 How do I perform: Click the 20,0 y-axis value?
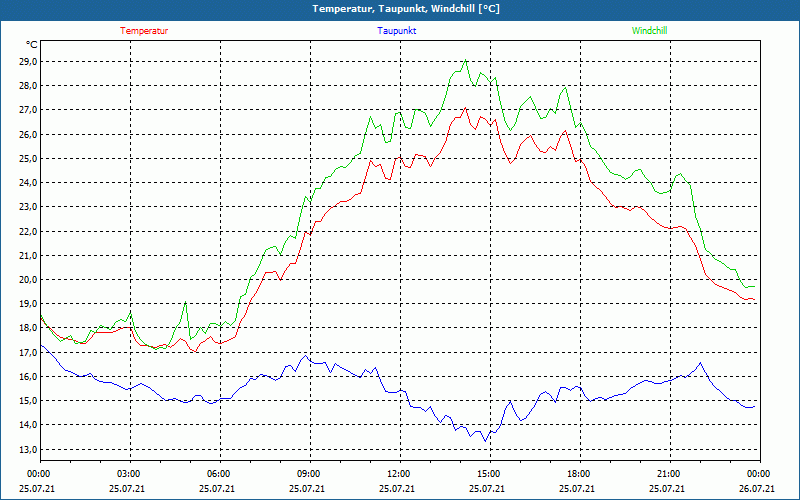click(28, 280)
